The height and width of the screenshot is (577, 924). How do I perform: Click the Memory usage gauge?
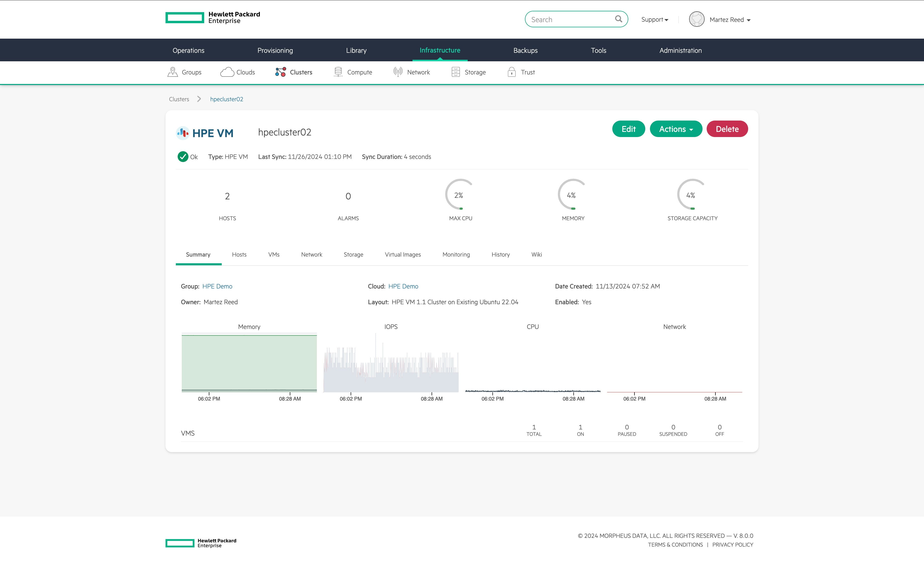pos(572,195)
